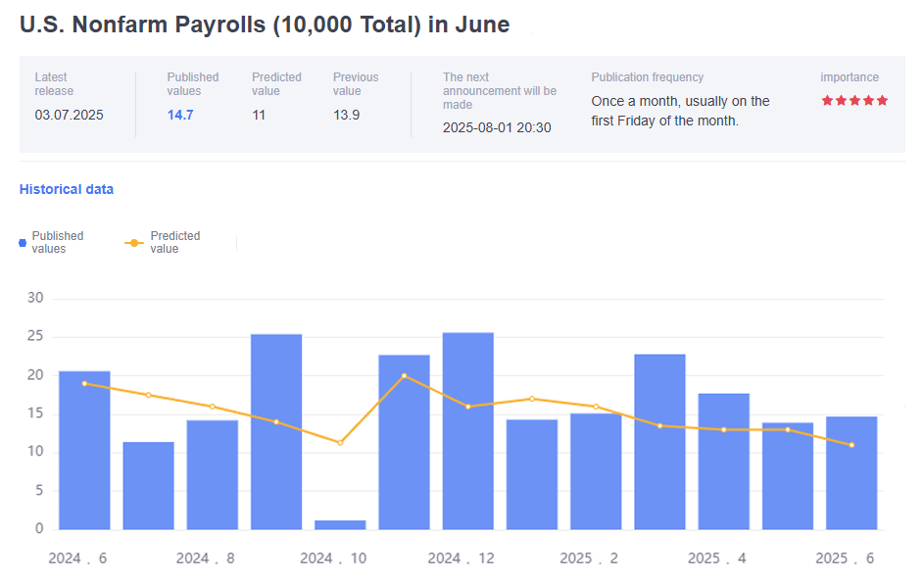Select the tallest bar above 2024.12
The image size is (924, 581).
coord(467,431)
